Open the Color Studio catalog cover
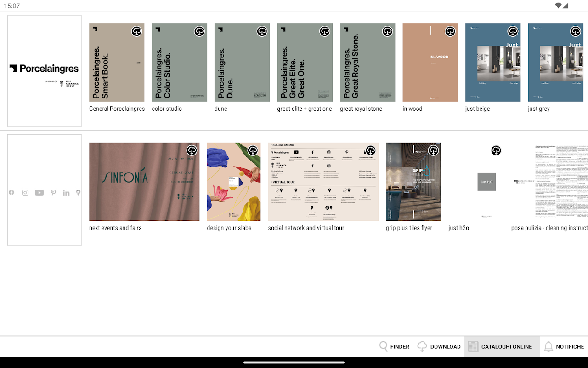Viewport: 588px width, 368px height. click(x=180, y=63)
